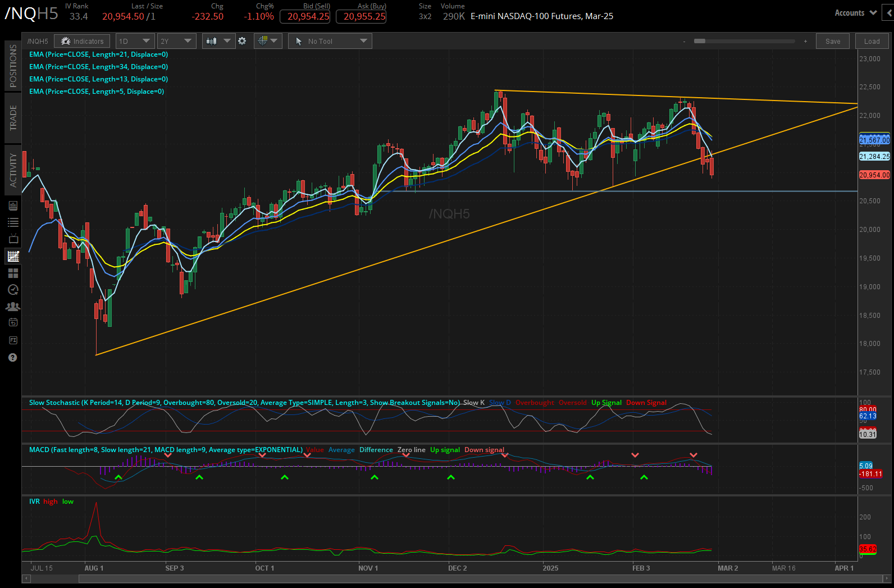The image size is (894, 588).
Task: Click the IV Rank value 33.4
Action: [x=79, y=16]
